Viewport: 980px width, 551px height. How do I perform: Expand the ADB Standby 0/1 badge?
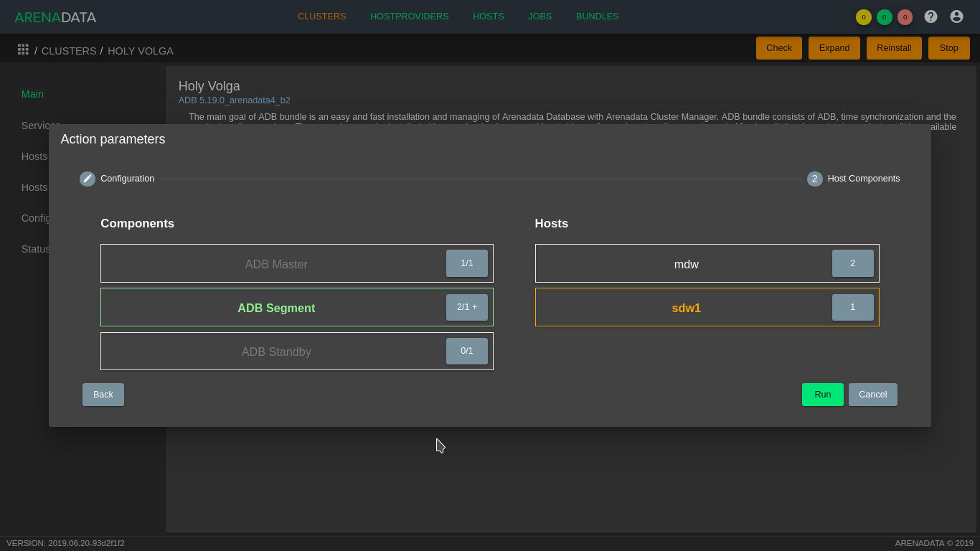coord(466,351)
